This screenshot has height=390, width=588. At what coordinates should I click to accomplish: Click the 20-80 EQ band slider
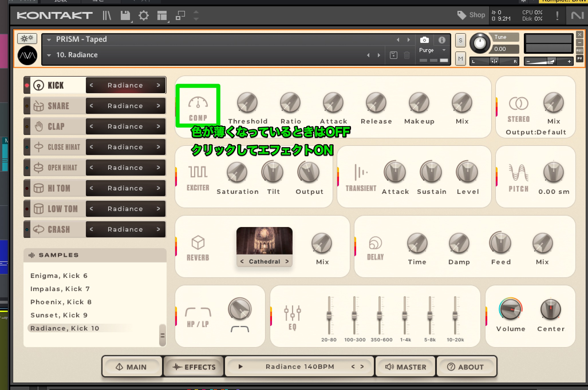(x=329, y=316)
